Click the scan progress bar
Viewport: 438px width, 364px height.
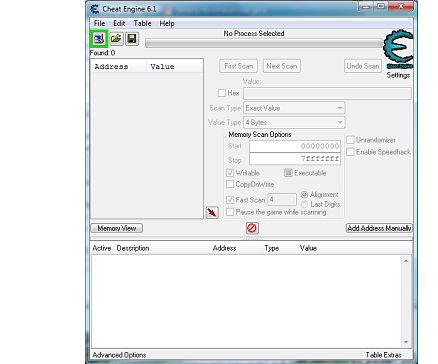(x=264, y=43)
